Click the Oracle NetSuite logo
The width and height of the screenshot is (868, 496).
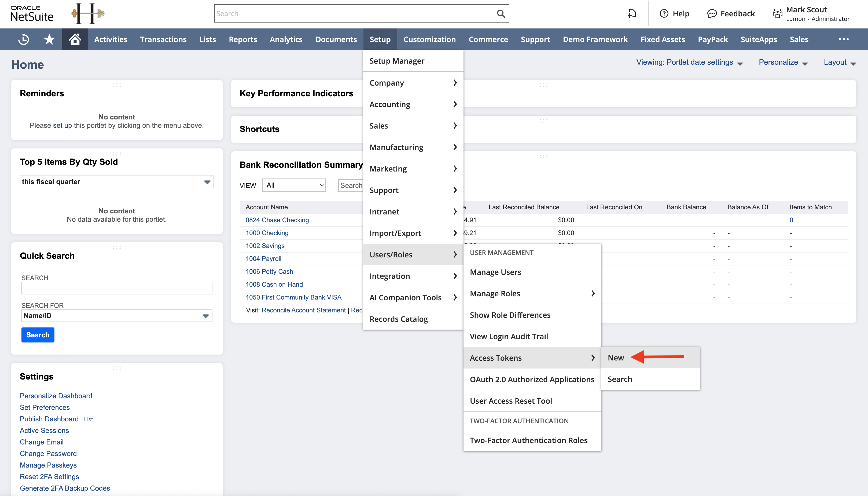pos(32,14)
